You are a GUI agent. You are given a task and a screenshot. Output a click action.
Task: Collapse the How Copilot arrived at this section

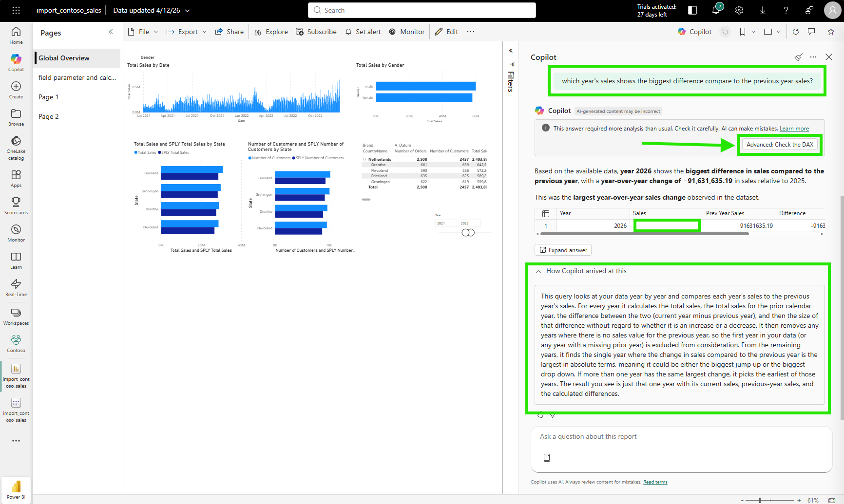[538, 271]
